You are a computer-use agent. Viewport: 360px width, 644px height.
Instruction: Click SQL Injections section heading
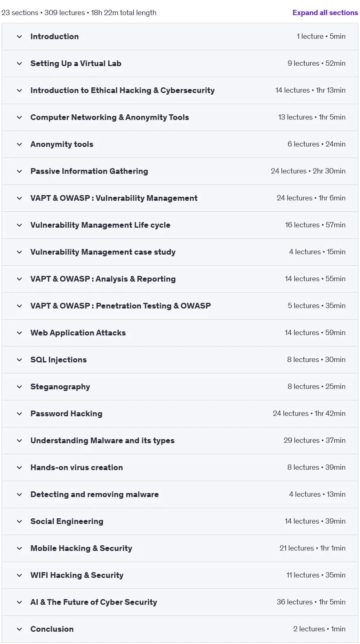click(x=58, y=360)
